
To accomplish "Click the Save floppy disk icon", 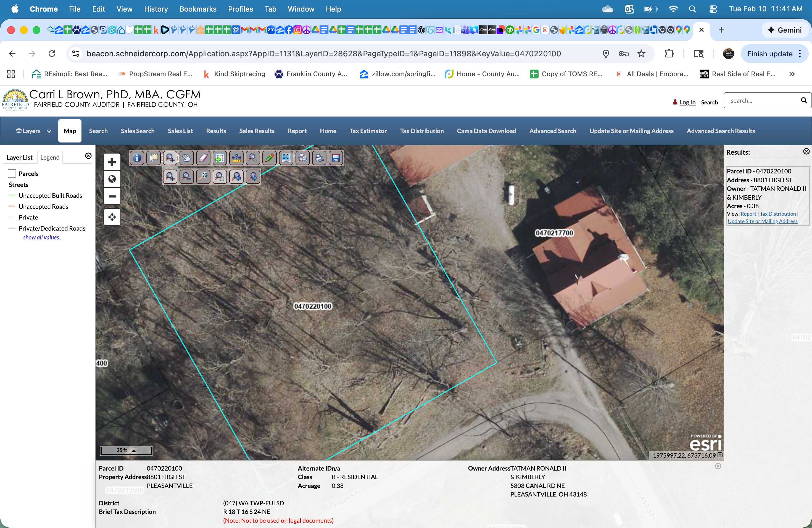I will tap(336, 158).
